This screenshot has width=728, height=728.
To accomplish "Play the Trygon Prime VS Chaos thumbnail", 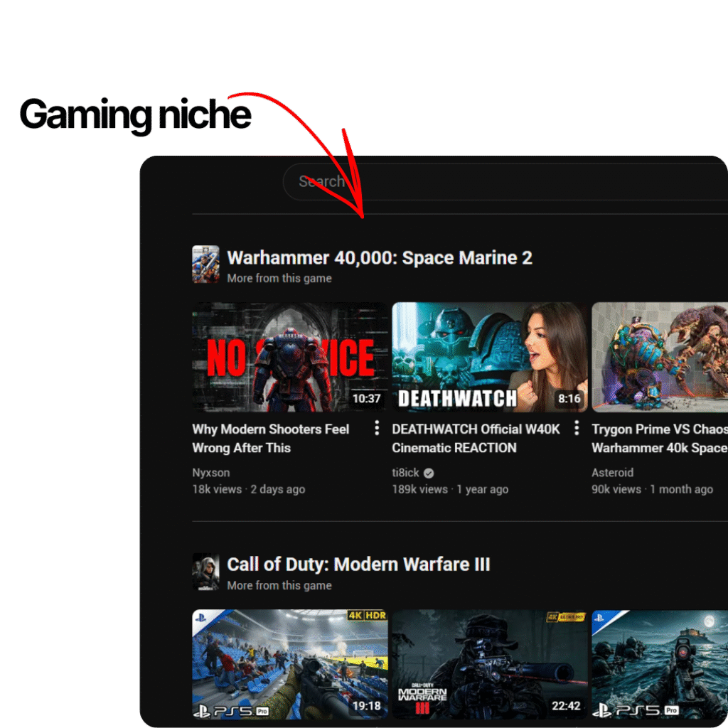I will [x=659, y=357].
